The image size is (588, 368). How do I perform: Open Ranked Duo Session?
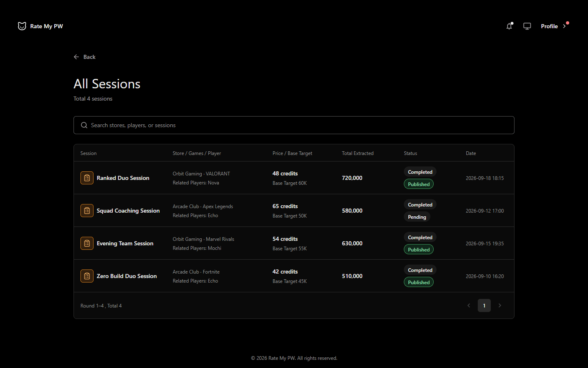coord(123,178)
